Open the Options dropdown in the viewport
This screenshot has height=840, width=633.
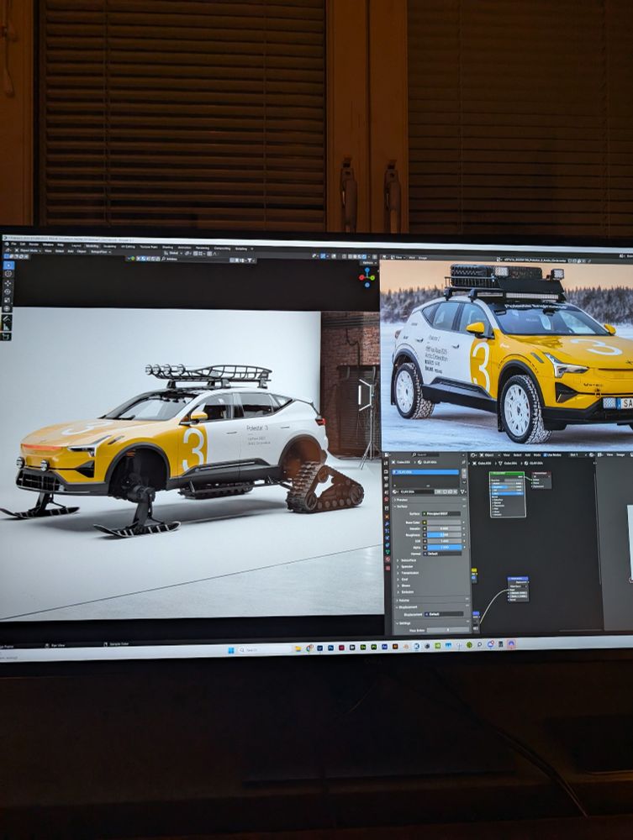pos(368,262)
